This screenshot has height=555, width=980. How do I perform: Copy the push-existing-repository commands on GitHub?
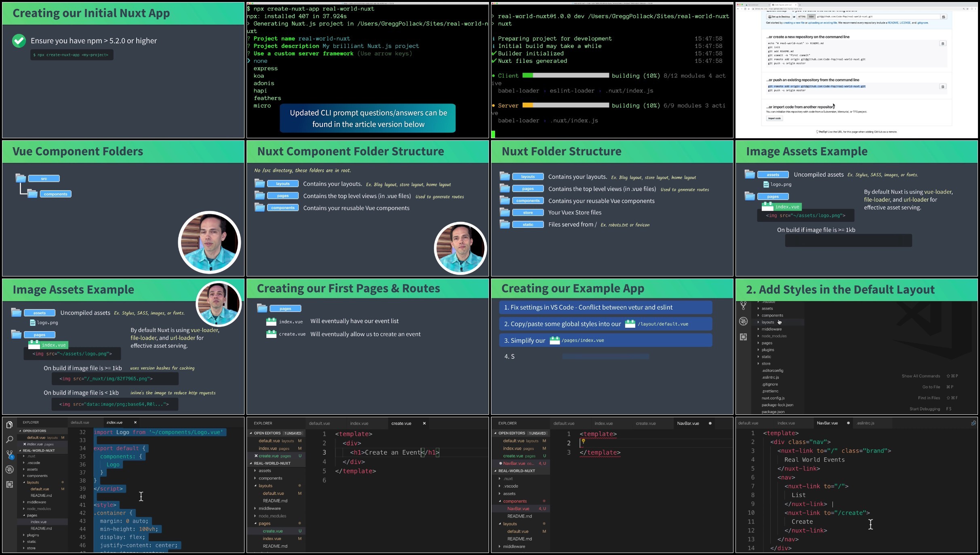tap(942, 87)
